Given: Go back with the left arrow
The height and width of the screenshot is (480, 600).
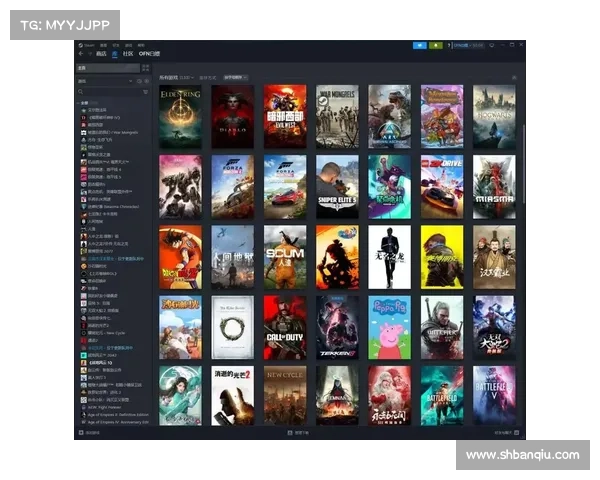Looking at the screenshot, I should coord(81,54).
